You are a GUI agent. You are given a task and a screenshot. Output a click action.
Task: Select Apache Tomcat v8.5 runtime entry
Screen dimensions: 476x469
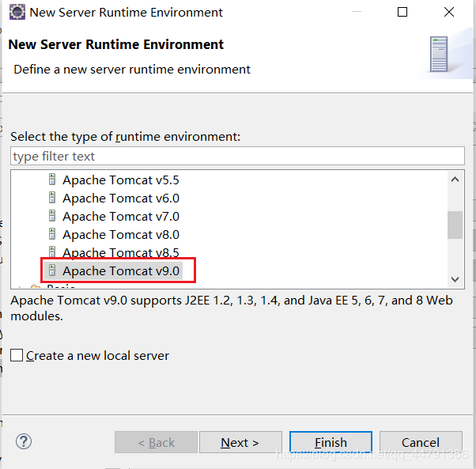tap(121, 252)
